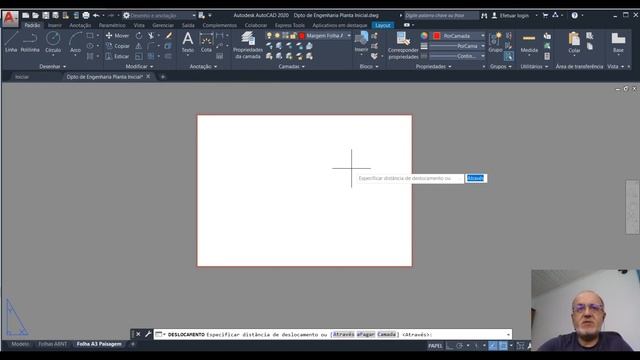Expand the Propriedades panel
Screen dimensions: 640x360
pos(433,66)
